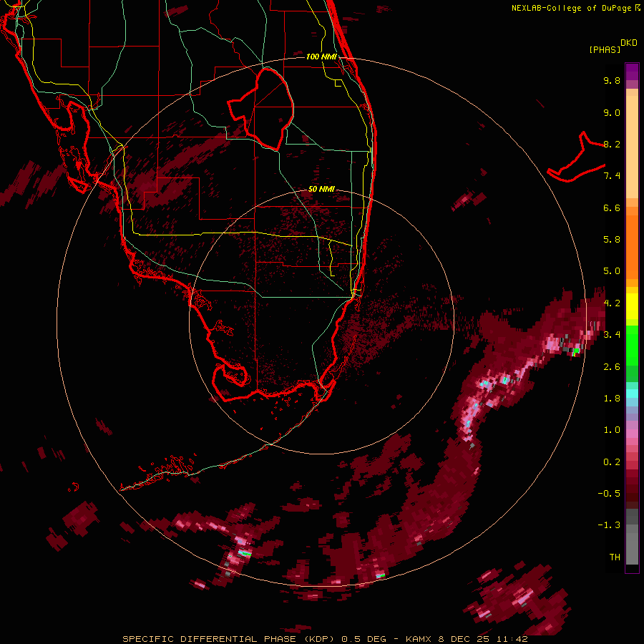This screenshot has height=644, width=644.
Task: Pick the yellow color bar segment
Action: (x=632, y=306)
